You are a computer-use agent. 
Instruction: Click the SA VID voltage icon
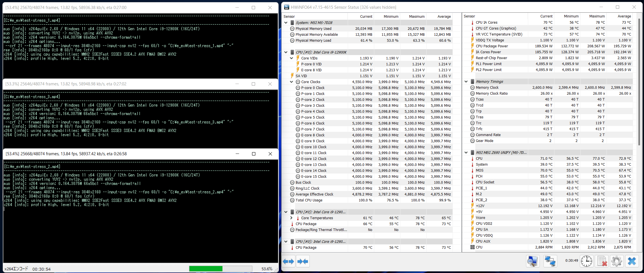tap(292, 76)
